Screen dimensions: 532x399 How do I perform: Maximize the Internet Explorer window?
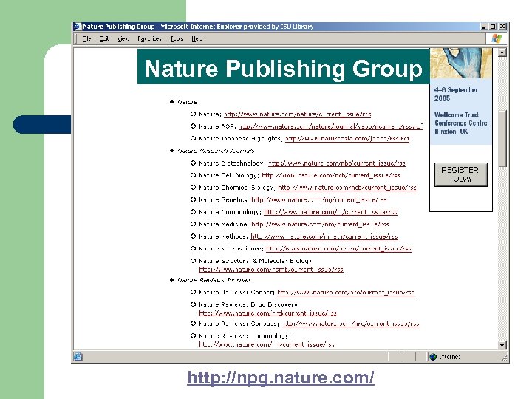[x=493, y=27]
